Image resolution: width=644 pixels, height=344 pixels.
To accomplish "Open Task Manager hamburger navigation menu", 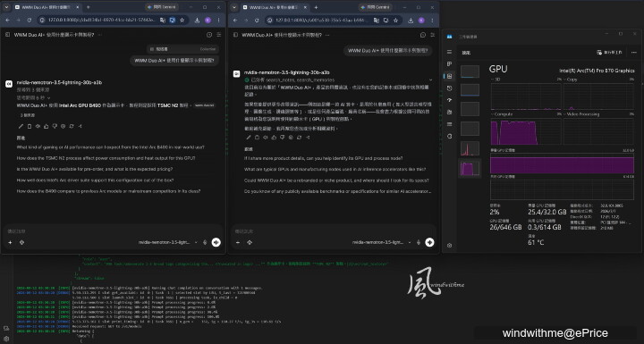I will (x=449, y=52).
